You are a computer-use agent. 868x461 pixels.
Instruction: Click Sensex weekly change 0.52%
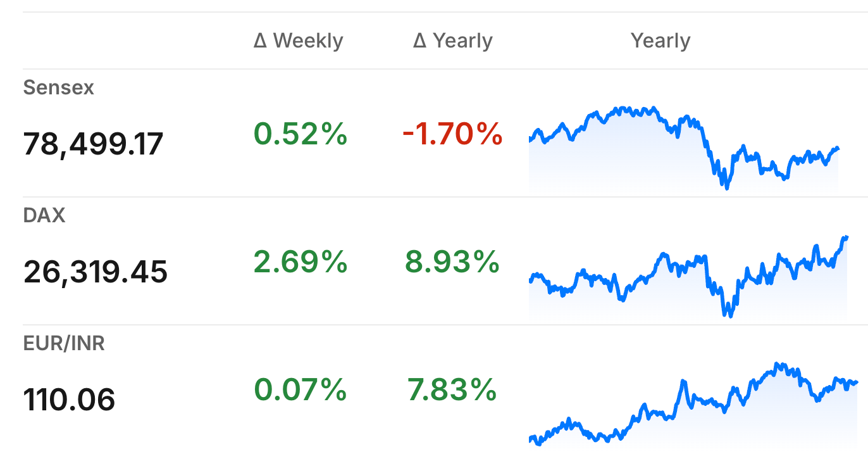301,134
